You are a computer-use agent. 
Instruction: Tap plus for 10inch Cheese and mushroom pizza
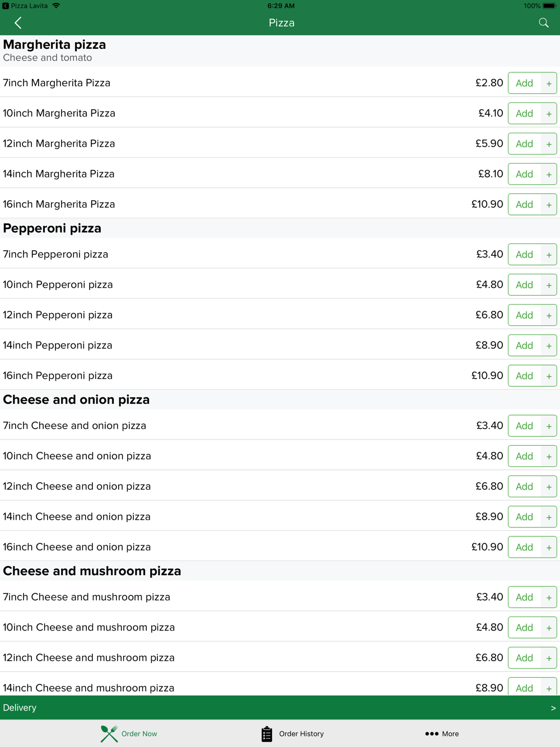click(x=549, y=628)
